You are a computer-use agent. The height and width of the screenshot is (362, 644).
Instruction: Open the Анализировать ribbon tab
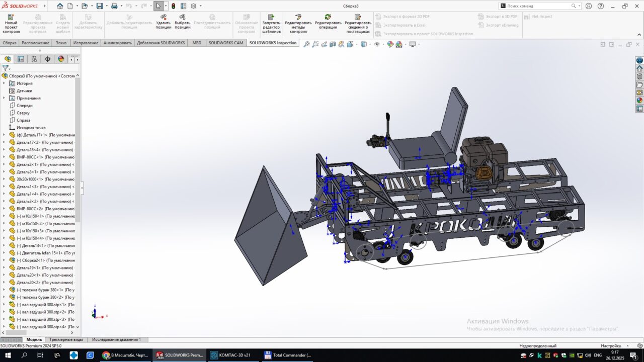(117, 43)
